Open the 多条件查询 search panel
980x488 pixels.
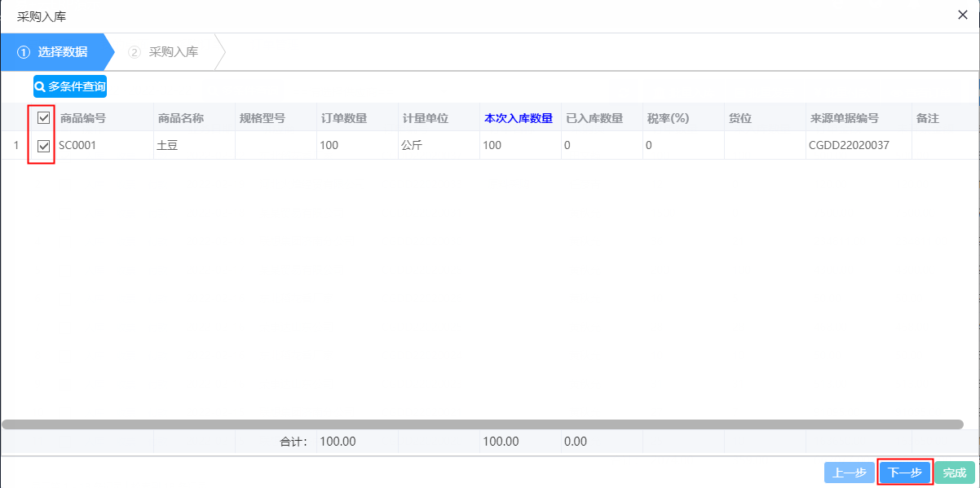pyautogui.click(x=70, y=86)
